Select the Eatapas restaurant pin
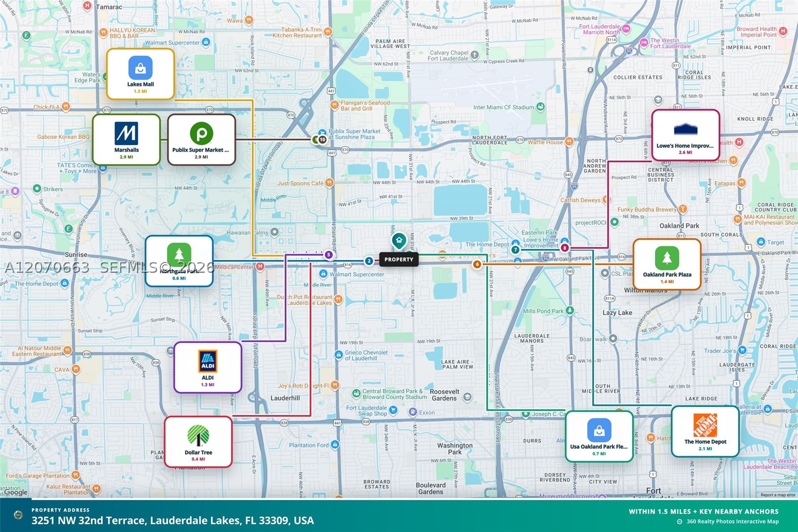 [x=742, y=183]
